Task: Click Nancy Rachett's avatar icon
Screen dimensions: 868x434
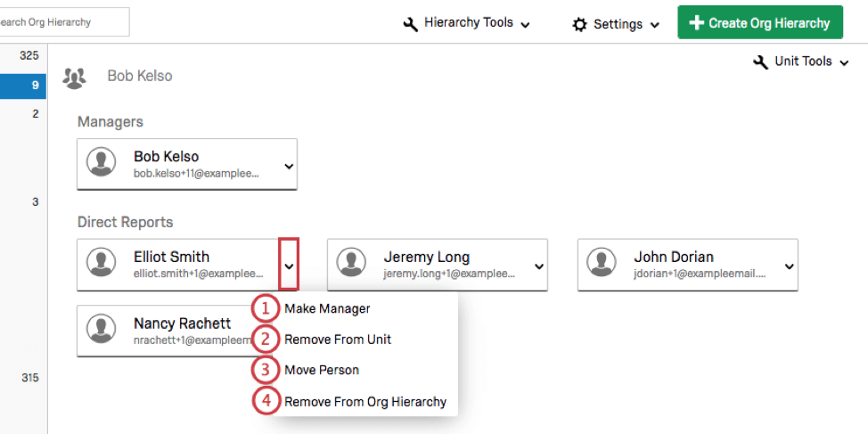Action: 101,331
